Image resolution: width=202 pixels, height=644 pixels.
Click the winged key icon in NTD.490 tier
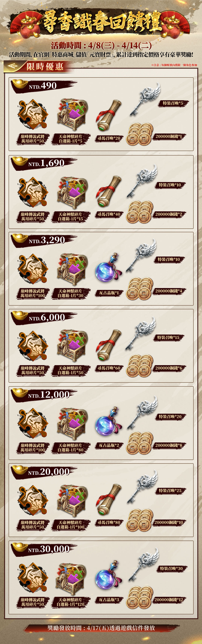(x=145, y=99)
